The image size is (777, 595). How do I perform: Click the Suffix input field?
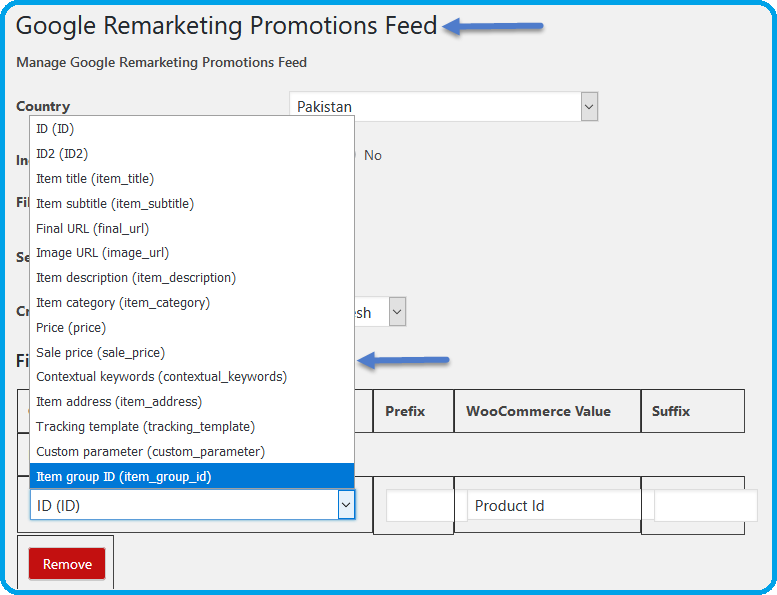pos(706,505)
